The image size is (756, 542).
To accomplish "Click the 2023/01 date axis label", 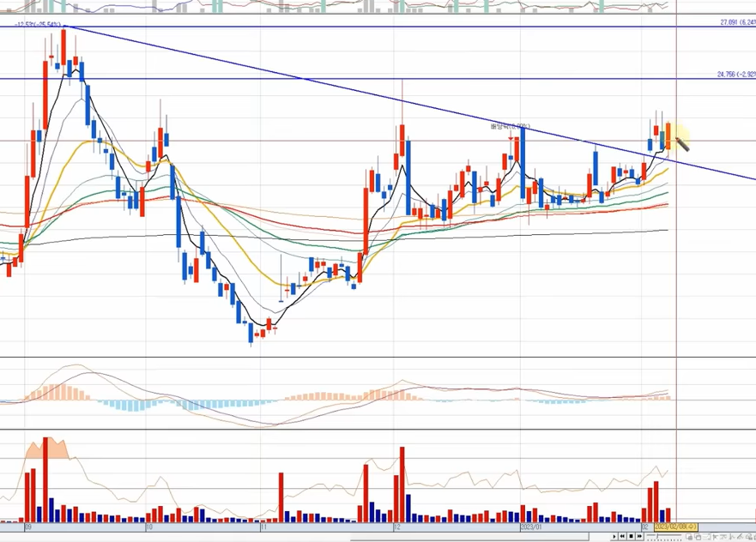I will pos(531,527).
